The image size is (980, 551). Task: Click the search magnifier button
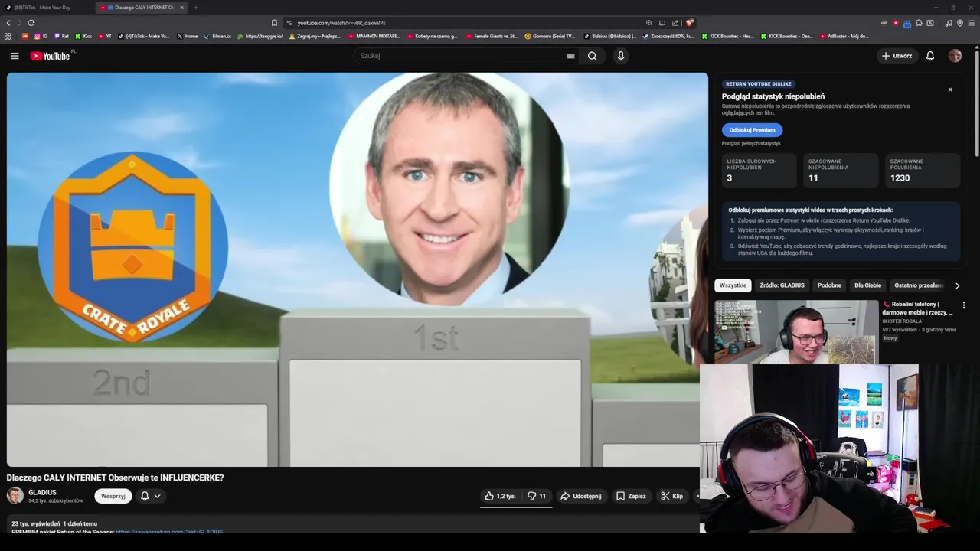pos(592,56)
